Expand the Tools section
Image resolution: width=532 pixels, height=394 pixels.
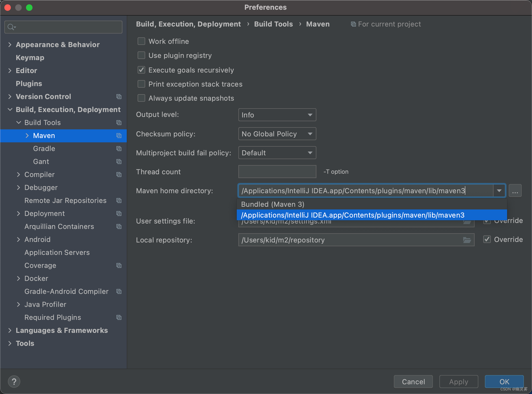tap(10, 343)
